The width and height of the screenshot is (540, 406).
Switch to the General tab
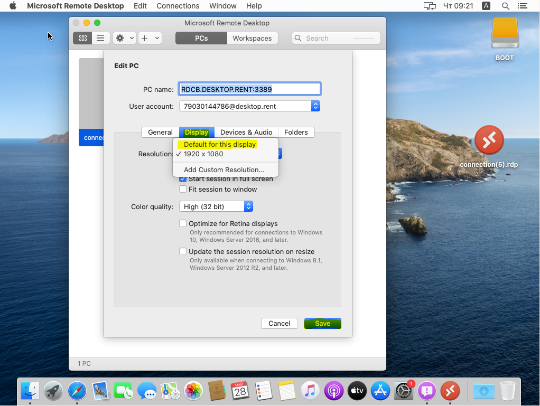(160, 132)
